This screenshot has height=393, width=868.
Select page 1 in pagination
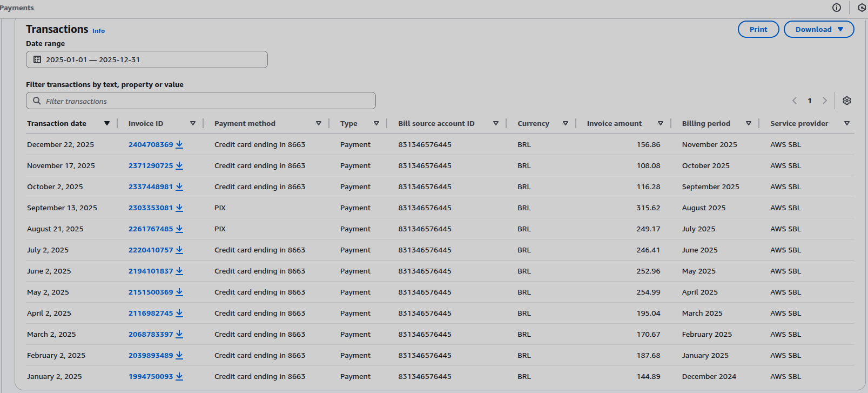pos(809,101)
